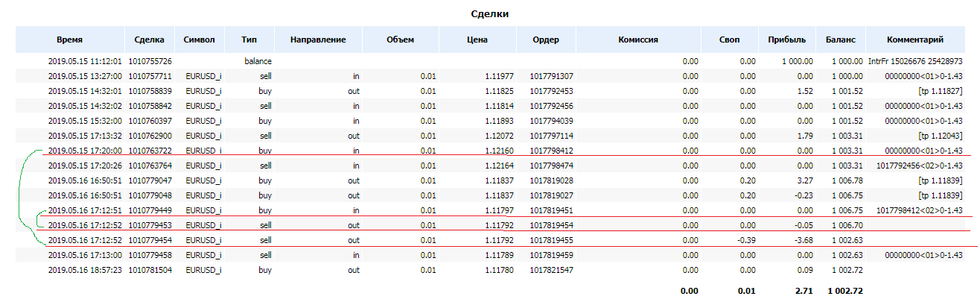Select deal number 1010781504

150,271
